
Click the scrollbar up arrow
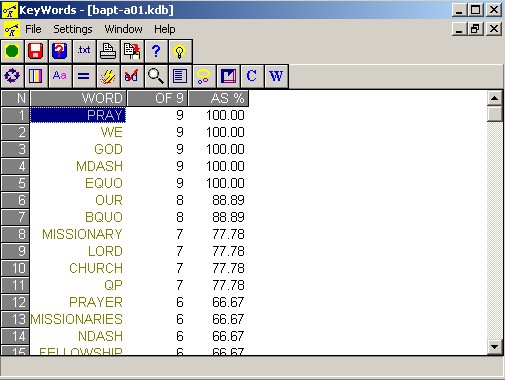494,98
